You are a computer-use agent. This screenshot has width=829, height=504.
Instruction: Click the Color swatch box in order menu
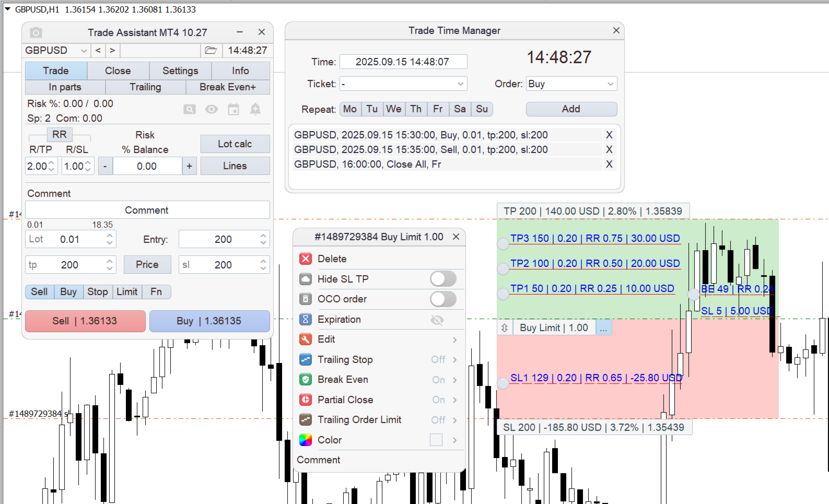point(436,440)
